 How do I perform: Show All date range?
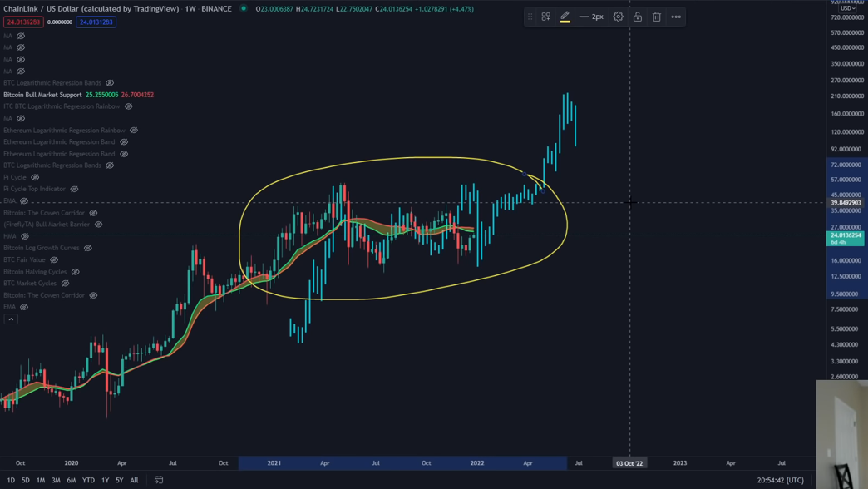(x=134, y=480)
